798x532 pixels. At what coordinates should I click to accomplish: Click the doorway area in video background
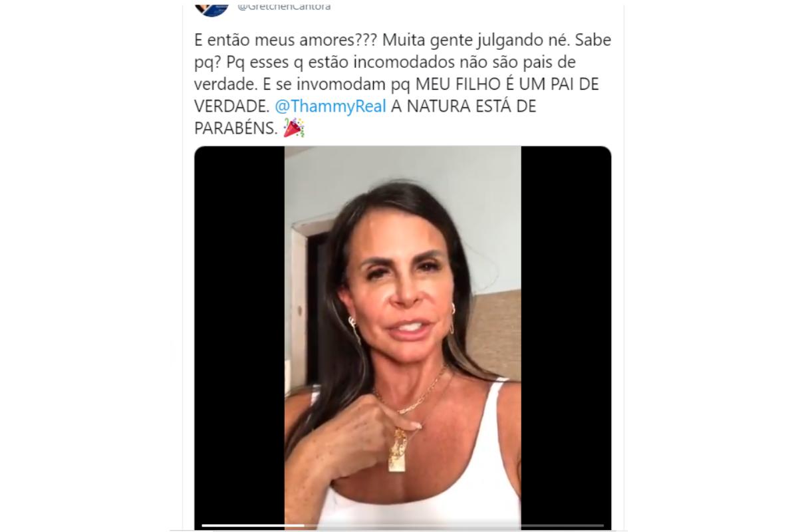[x=308, y=293]
